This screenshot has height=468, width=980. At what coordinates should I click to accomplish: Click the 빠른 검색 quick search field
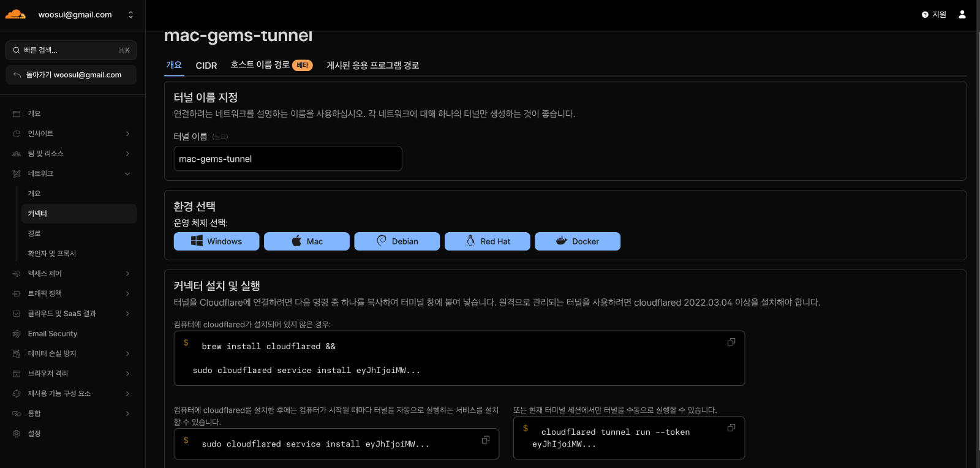71,50
